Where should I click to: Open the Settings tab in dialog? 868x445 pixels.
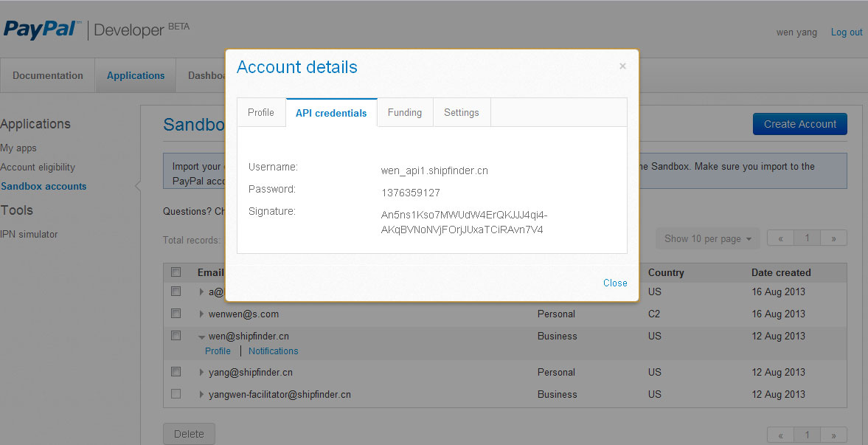click(461, 112)
